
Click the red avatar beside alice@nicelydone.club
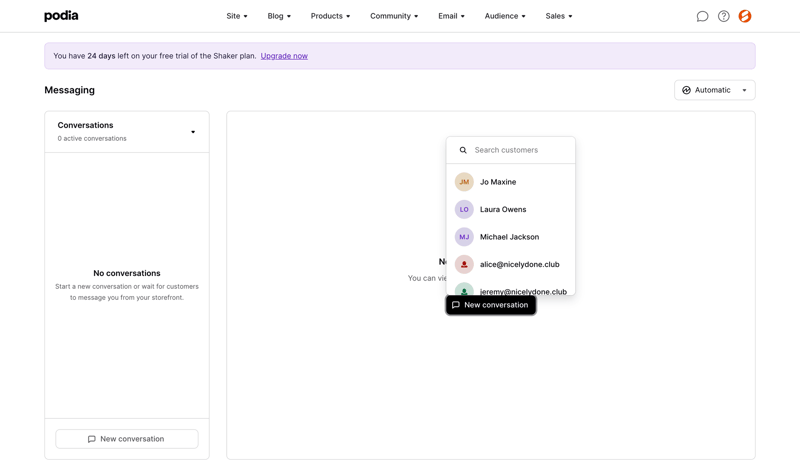click(464, 264)
